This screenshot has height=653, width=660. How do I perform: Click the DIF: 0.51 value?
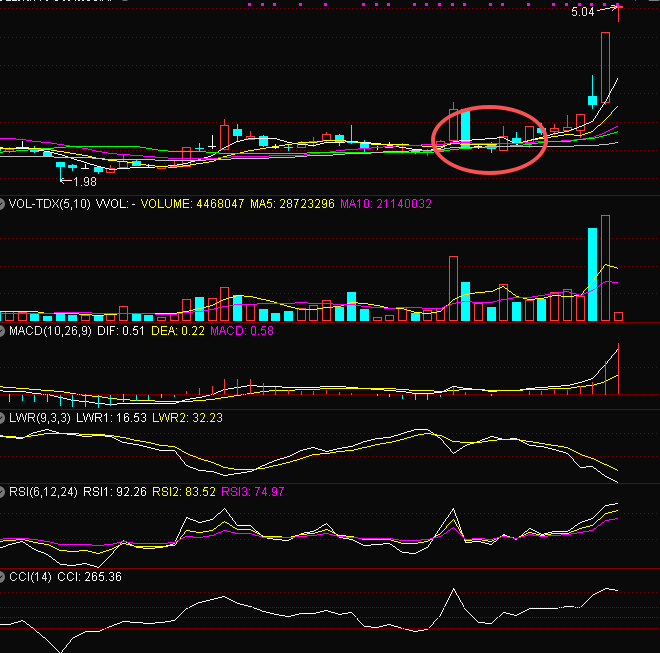(x=121, y=331)
